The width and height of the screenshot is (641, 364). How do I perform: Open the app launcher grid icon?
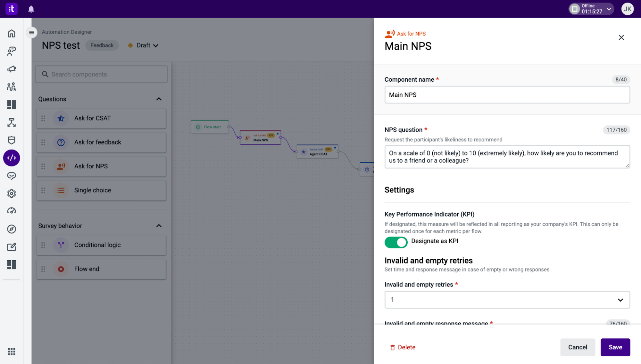click(12, 352)
